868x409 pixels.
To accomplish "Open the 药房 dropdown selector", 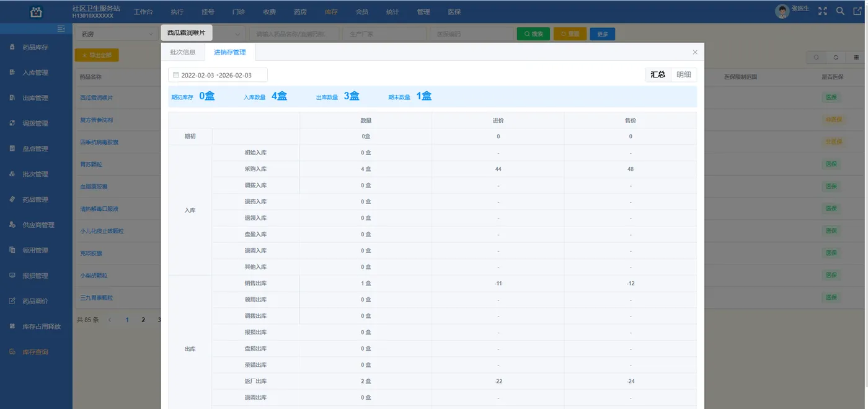I will click(116, 34).
